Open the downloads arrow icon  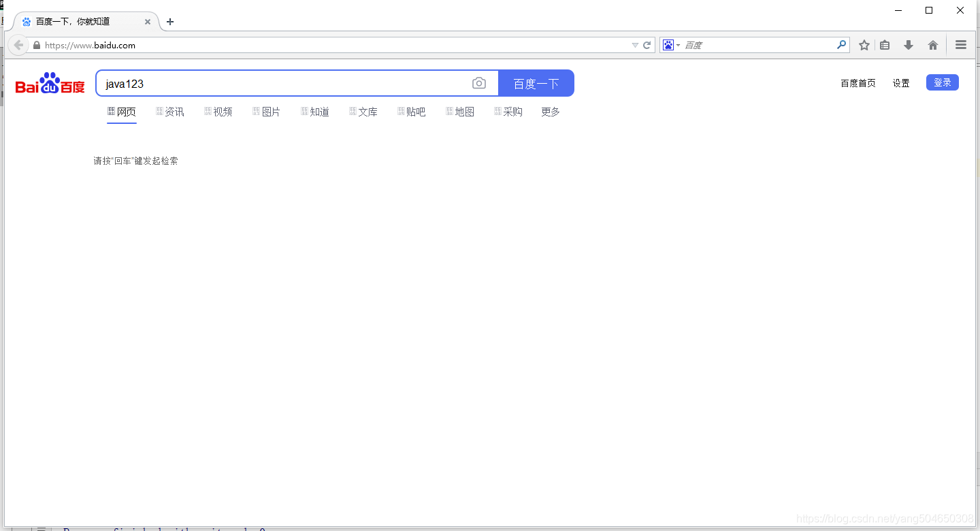908,45
